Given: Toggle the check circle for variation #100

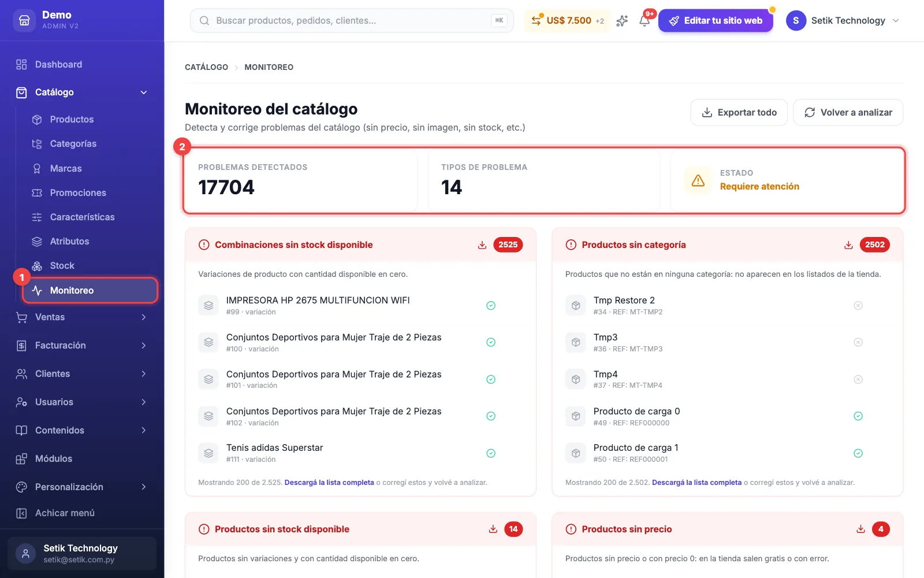Looking at the screenshot, I should pos(491,342).
